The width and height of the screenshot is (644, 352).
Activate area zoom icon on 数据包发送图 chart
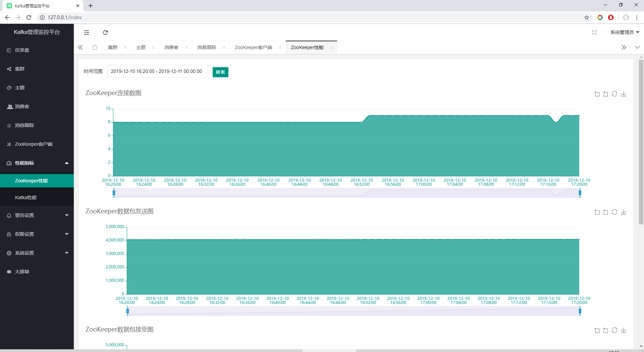597,212
